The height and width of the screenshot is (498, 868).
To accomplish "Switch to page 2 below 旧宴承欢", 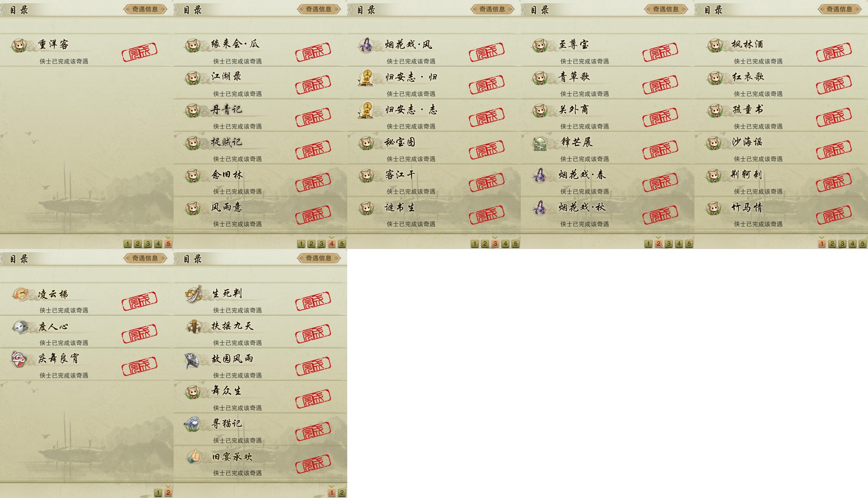I will pyautogui.click(x=342, y=493).
